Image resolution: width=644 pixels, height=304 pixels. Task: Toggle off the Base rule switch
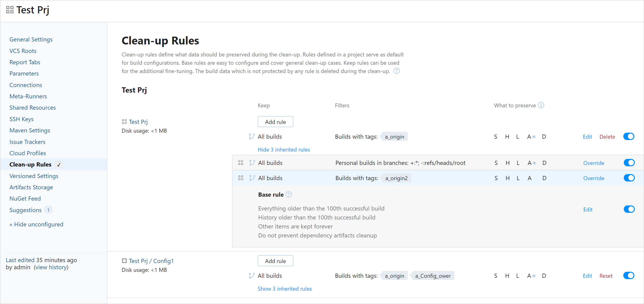click(629, 209)
